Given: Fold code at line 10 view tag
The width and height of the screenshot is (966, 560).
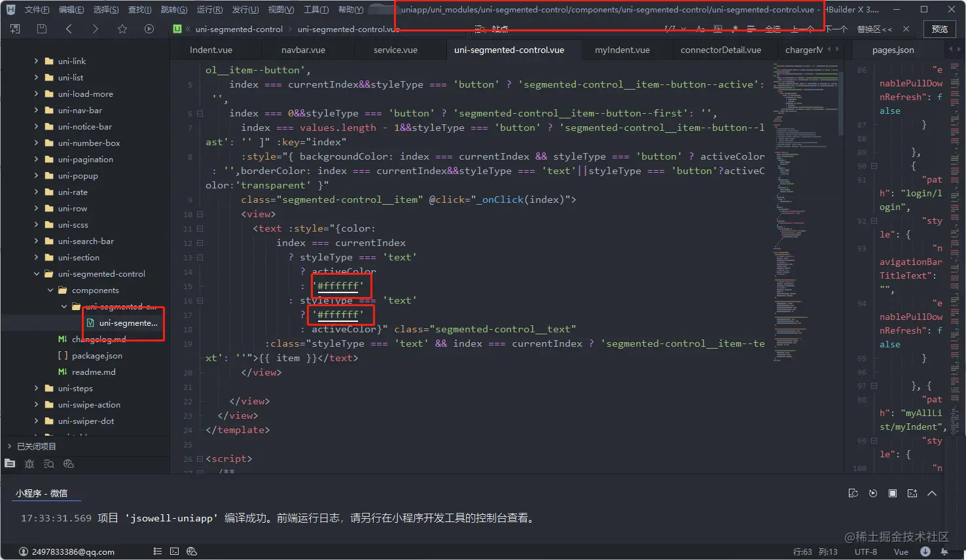Looking at the screenshot, I should click(200, 214).
